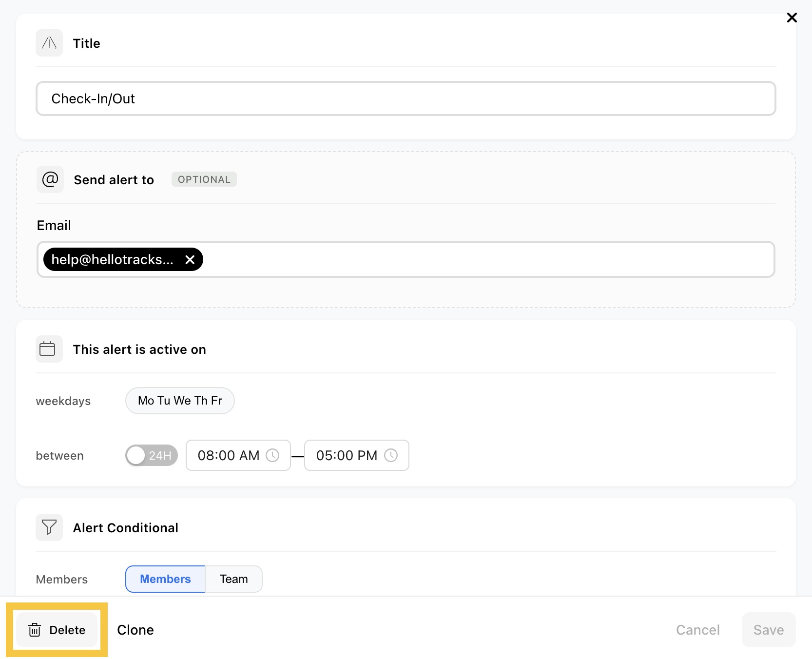This screenshot has height=659, width=812.
Task: Open the 05:00 PM end time picker
Action: pyautogui.click(x=347, y=455)
